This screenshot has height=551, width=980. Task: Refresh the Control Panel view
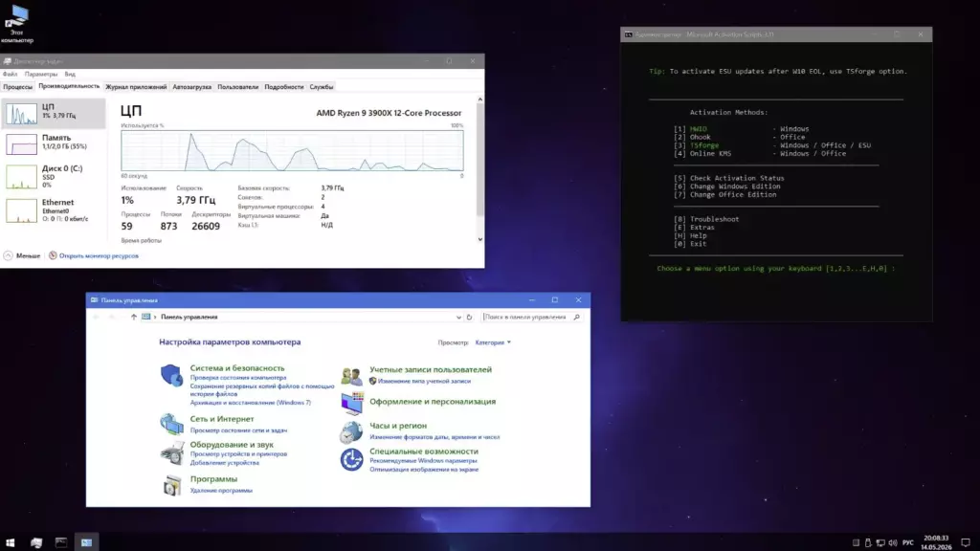coord(469,318)
